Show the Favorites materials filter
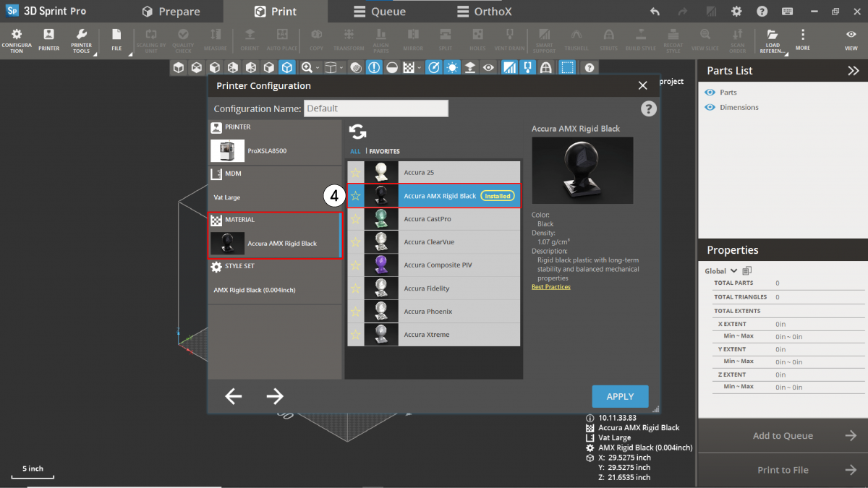The width and height of the screenshot is (868, 488). tap(384, 152)
